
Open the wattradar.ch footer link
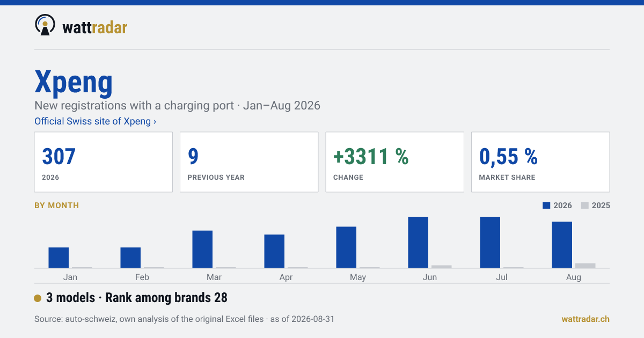586,319
